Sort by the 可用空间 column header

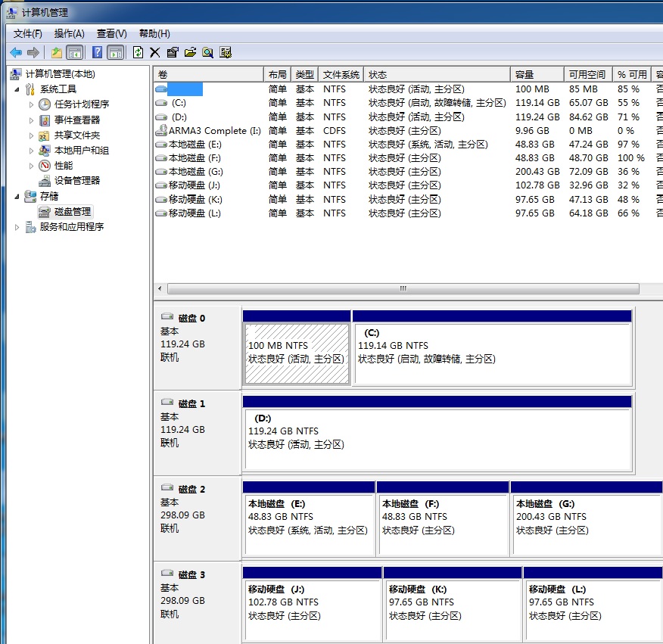pos(589,74)
